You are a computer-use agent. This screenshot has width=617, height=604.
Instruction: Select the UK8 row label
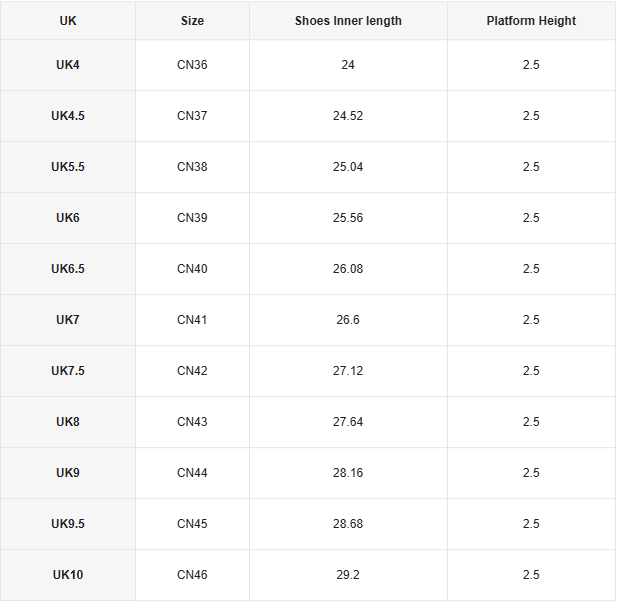(68, 422)
